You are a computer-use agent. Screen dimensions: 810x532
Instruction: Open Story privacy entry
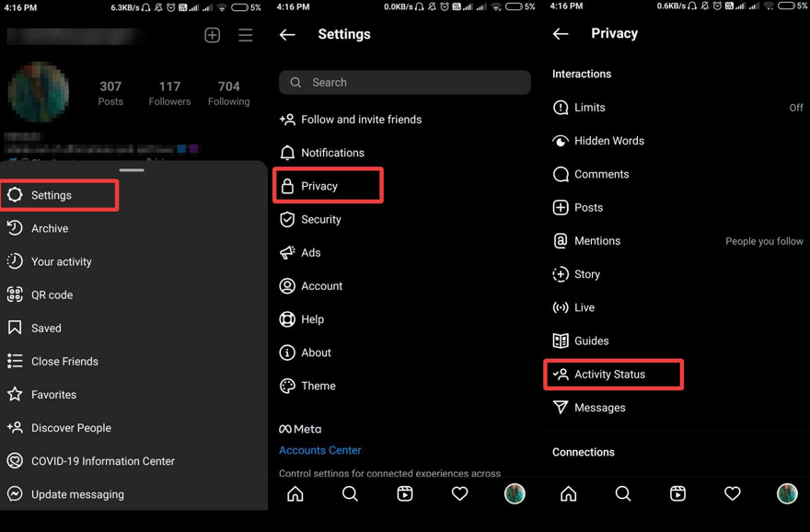(677, 273)
